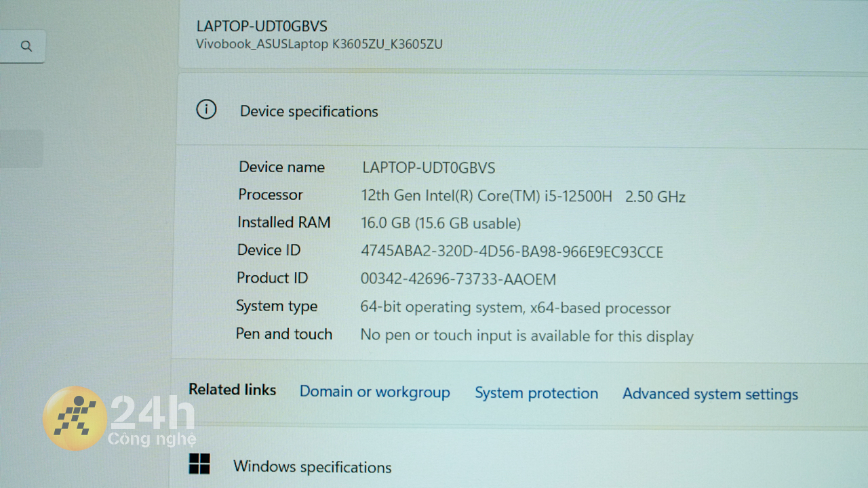Click the Pen and touch label

point(284,334)
